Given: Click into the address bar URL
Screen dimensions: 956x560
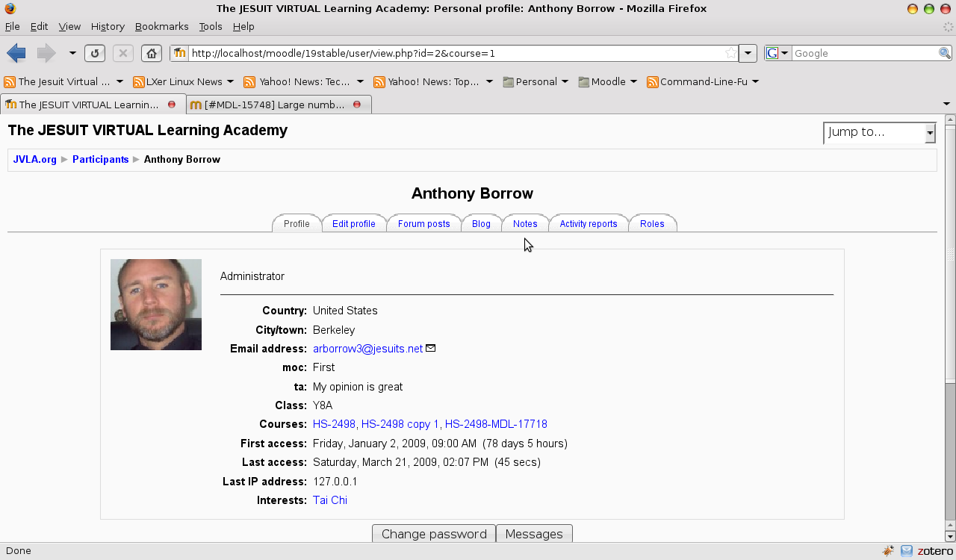Looking at the screenshot, I should click(x=456, y=53).
